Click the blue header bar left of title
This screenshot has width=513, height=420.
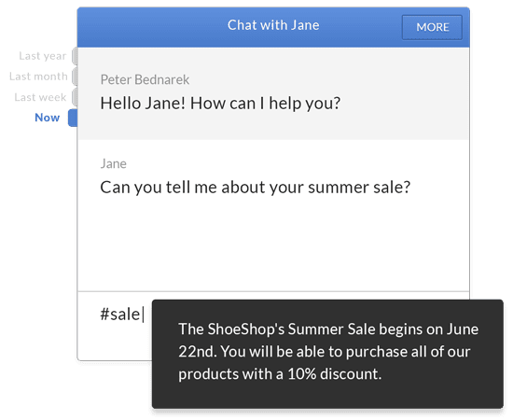tap(152, 27)
